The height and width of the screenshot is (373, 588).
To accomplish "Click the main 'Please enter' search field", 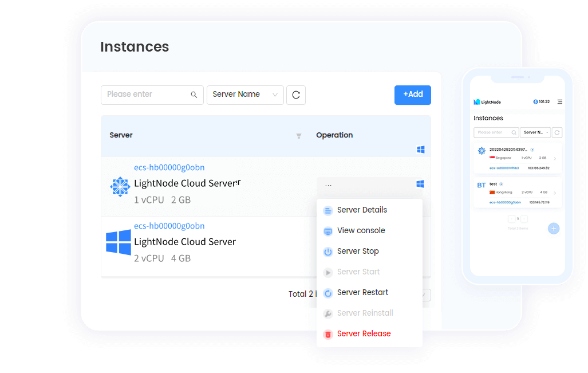I will pos(152,95).
